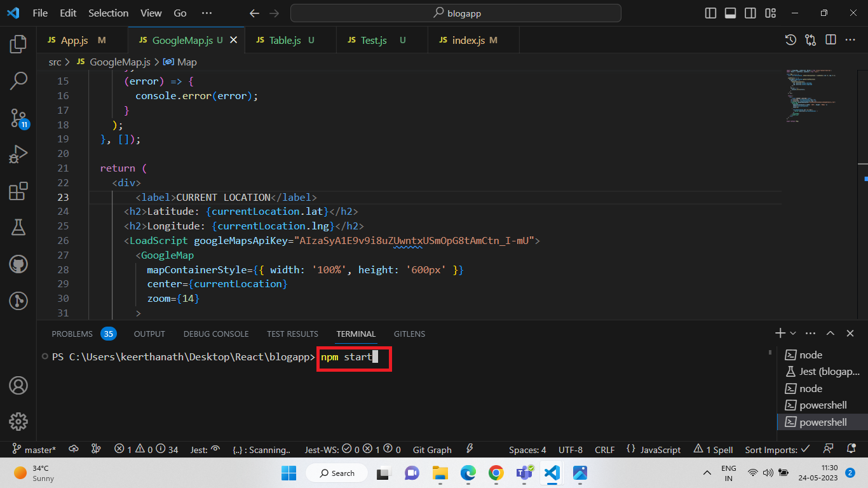Open the Testing flask icon view

click(x=18, y=227)
